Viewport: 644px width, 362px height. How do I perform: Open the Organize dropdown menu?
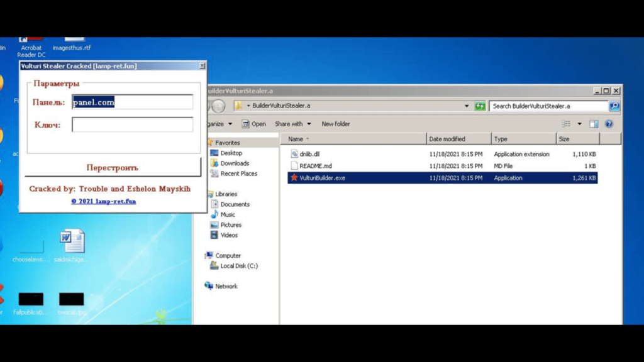click(219, 124)
